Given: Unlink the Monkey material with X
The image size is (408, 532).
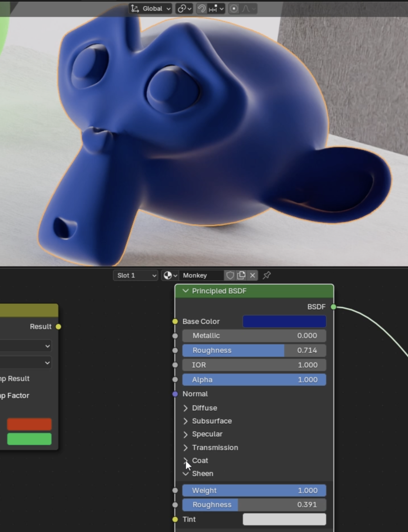Looking at the screenshot, I should point(252,276).
